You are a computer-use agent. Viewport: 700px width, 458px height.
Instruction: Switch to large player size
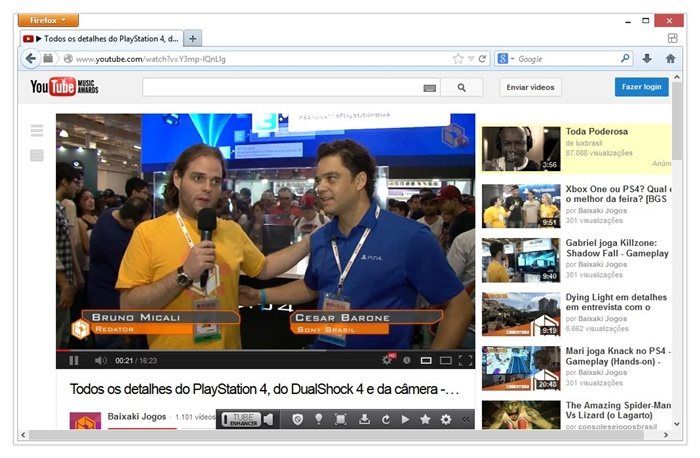446,360
